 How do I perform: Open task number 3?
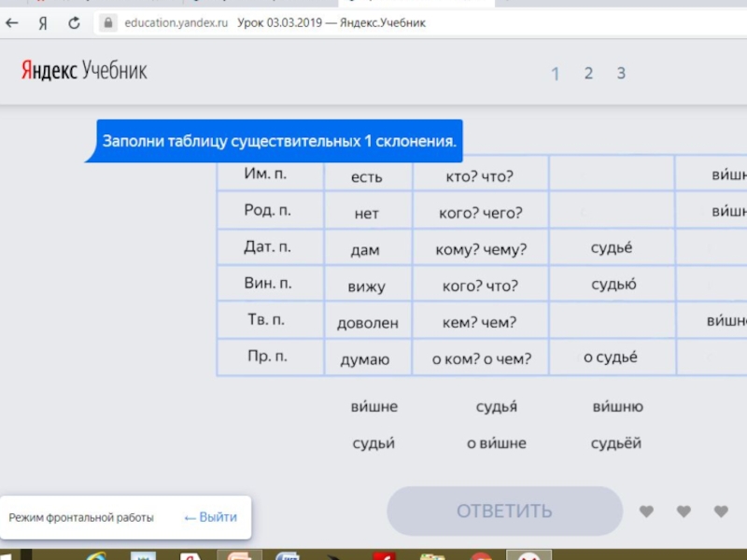pyautogui.click(x=621, y=74)
